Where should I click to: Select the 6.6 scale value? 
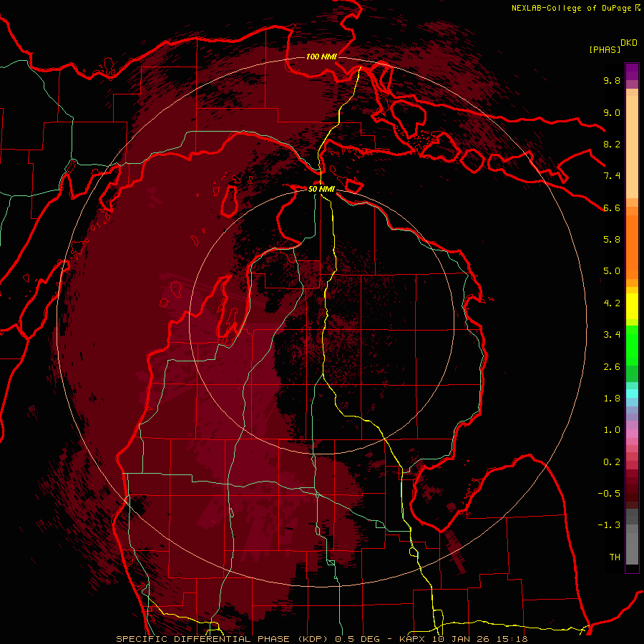pos(612,208)
